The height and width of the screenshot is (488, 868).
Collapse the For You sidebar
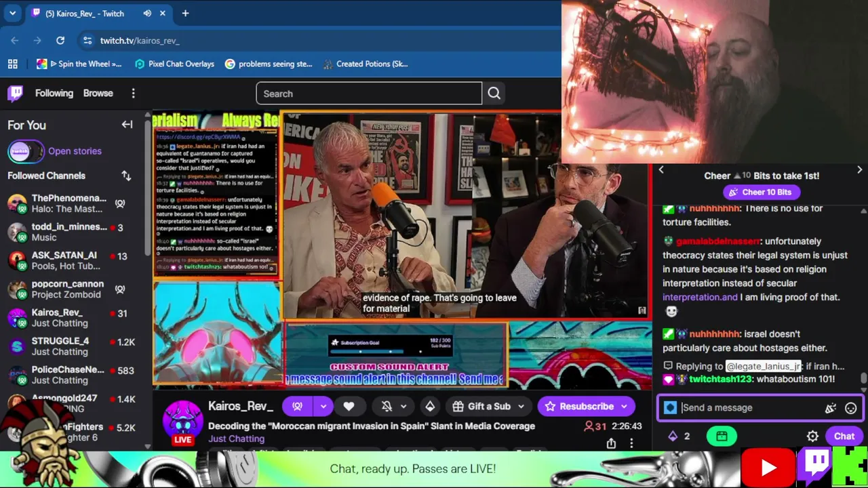point(127,125)
